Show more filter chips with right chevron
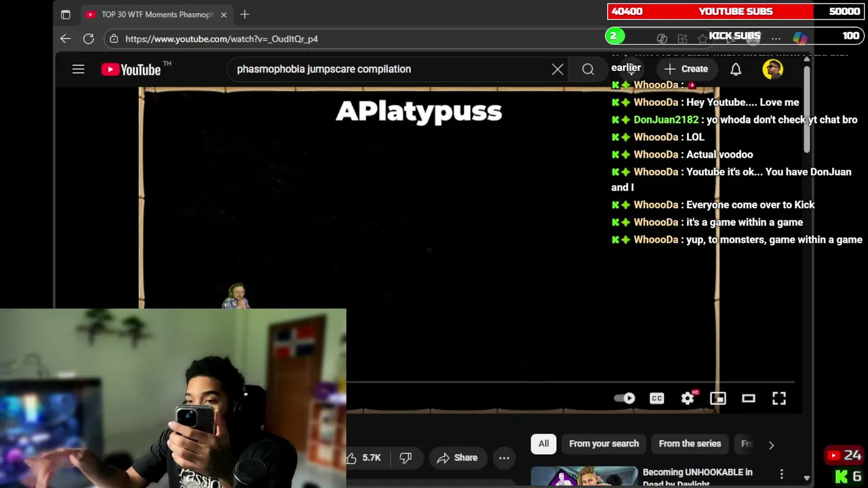This screenshot has height=488, width=868. [x=771, y=445]
